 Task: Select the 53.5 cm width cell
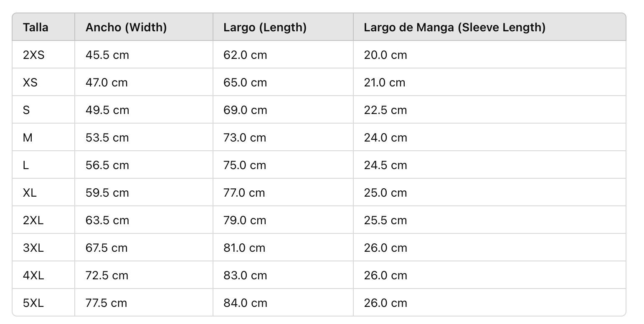pos(107,138)
